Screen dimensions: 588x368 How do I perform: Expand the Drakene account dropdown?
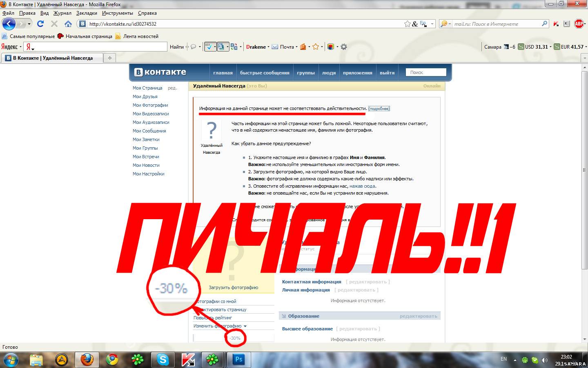pos(268,47)
